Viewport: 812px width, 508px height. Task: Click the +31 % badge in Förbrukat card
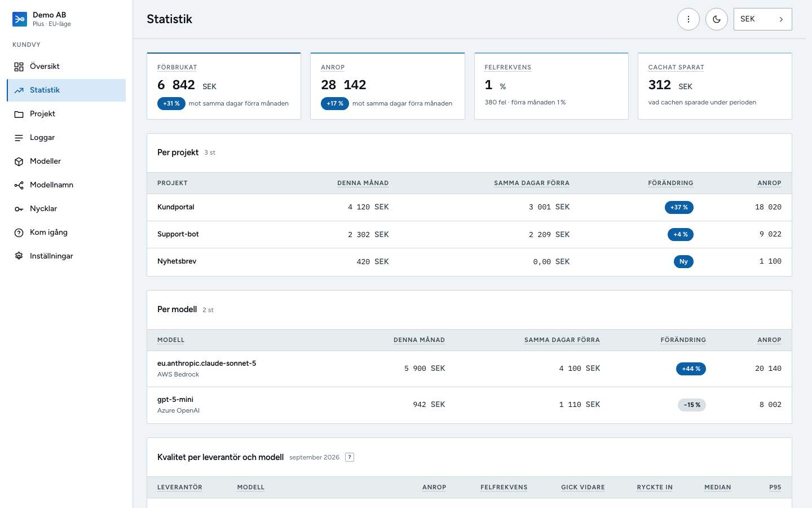point(171,103)
